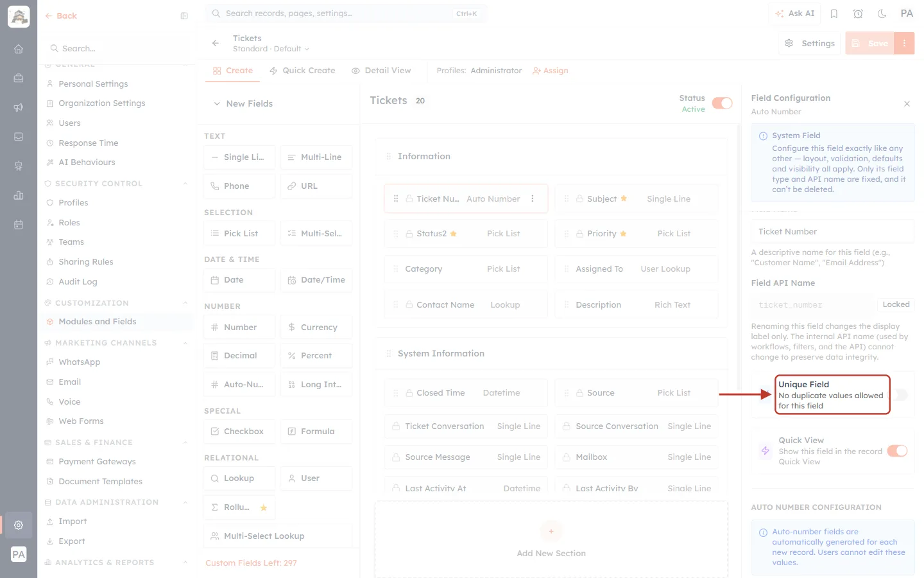Click the three-dot menu beside Save
The width and height of the screenshot is (924, 578).
click(x=904, y=43)
